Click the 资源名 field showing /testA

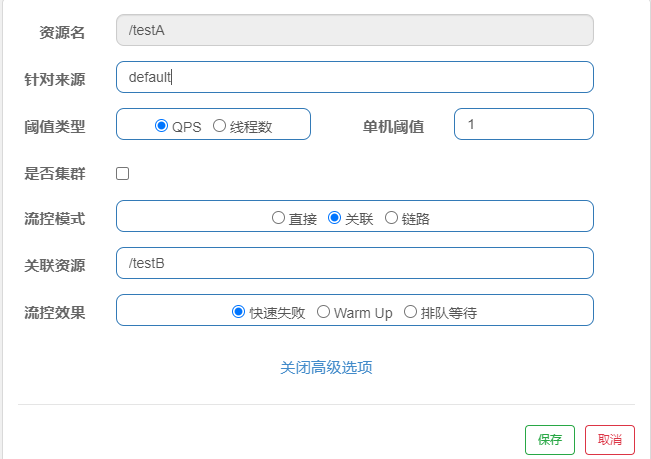355,30
